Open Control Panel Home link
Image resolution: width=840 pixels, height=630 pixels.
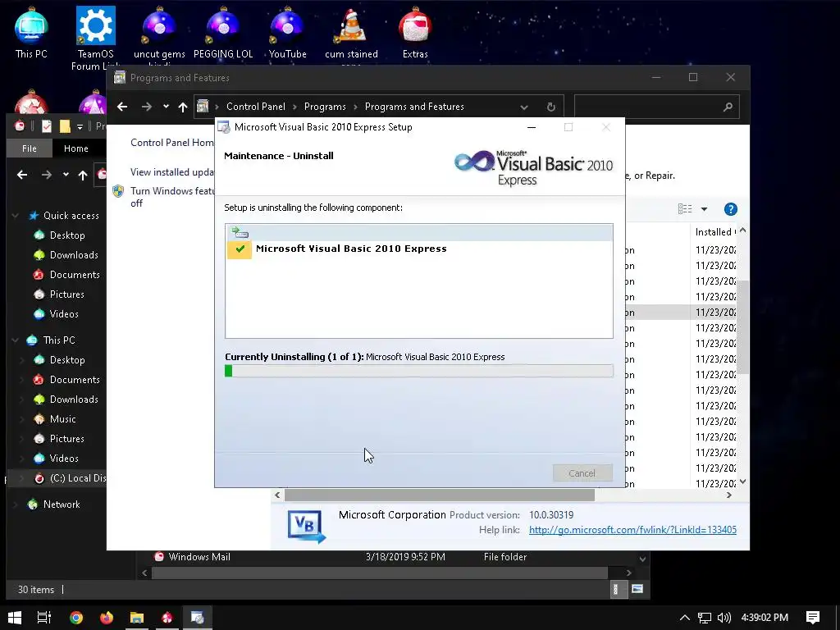coord(172,143)
